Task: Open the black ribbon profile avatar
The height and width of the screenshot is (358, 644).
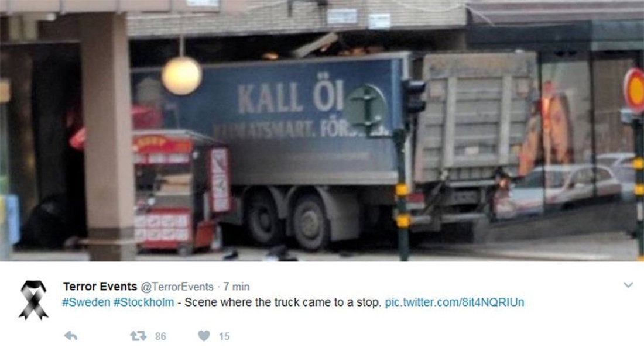Action: 33,300
